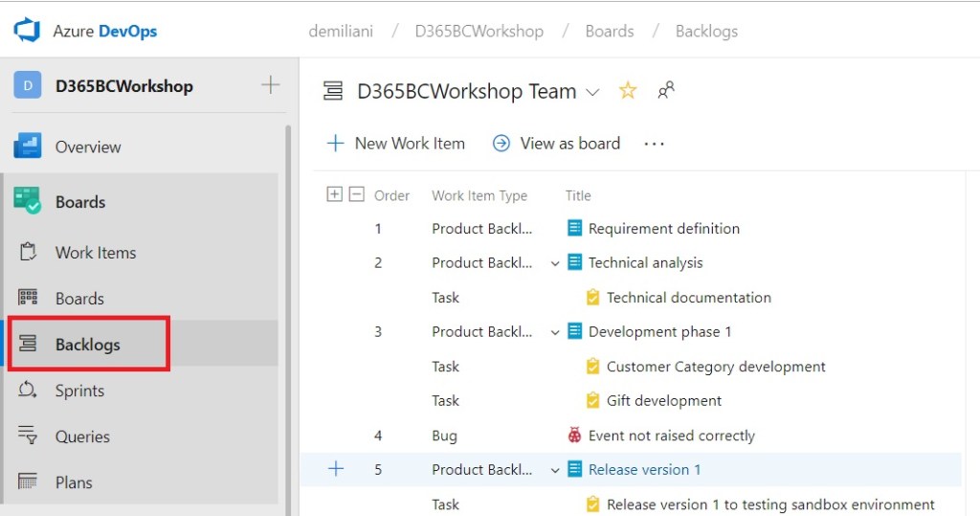Click the backlog icon beside team name
The height and width of the screenshot is (516, 980).
click(x=332, y=91)
